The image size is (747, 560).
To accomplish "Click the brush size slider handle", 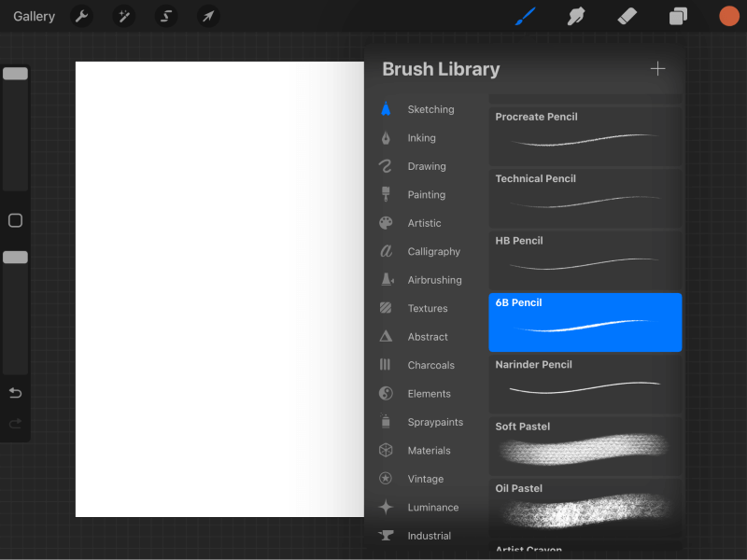I will click(x=15, y=74).
